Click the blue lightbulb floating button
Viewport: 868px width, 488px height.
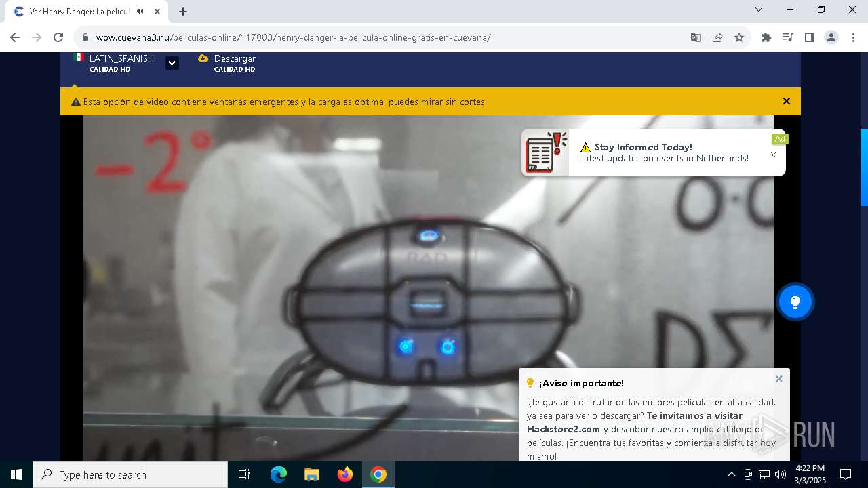point(795,302)
